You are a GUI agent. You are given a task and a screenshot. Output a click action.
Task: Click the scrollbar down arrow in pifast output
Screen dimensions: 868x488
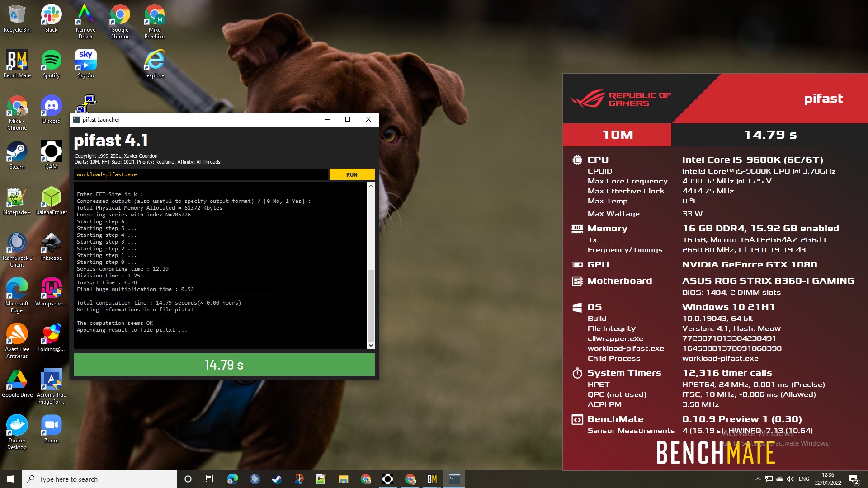point(371,346)
